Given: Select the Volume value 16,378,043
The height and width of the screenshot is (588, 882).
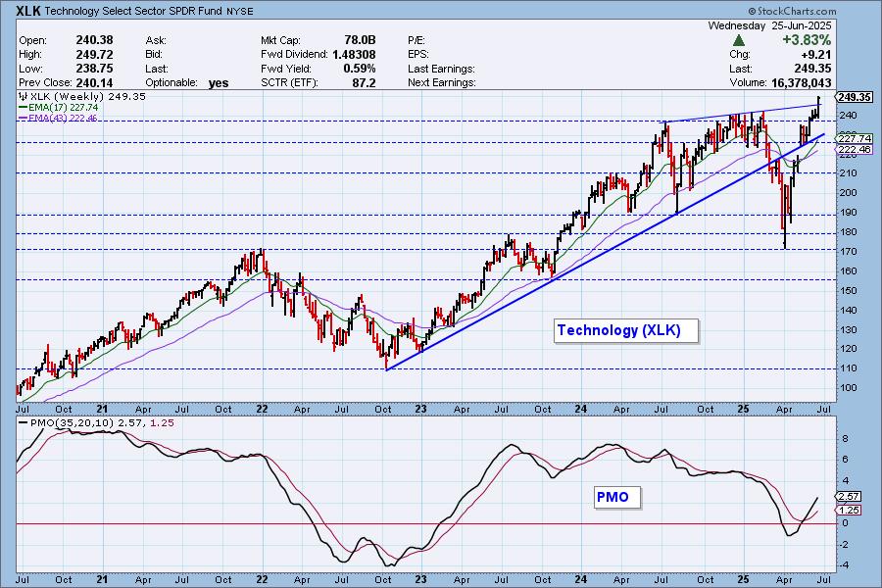Looking at the screenshot, I should click(x=801, y=82).
